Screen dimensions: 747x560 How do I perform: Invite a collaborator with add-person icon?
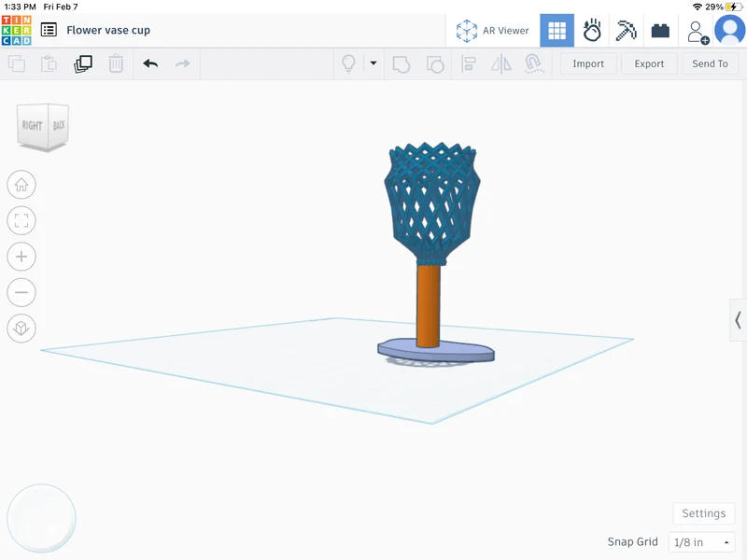pos(698,33)
